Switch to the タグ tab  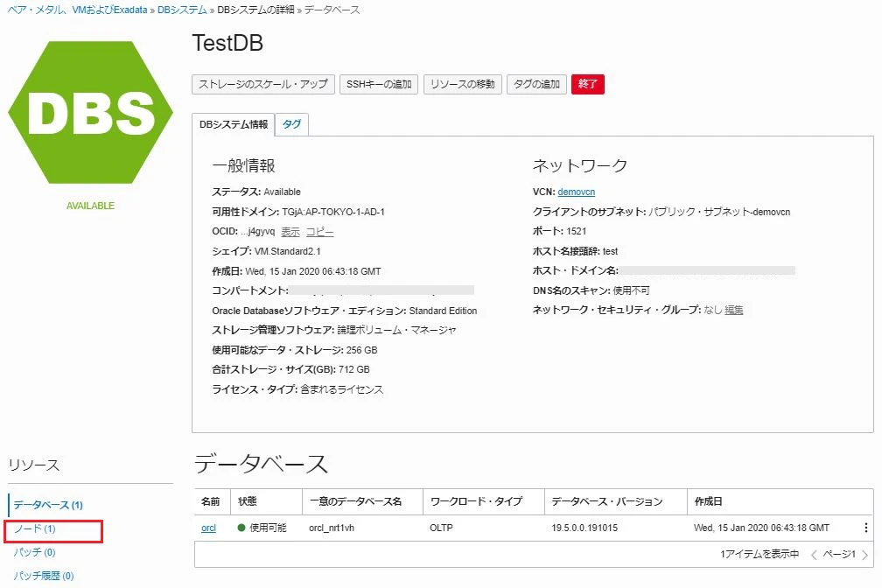tap(291, 124)
